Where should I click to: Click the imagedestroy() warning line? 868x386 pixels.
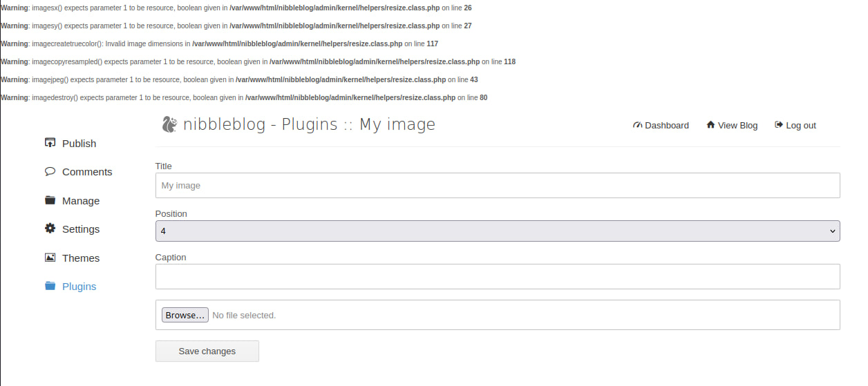click(x=244, y=97)
